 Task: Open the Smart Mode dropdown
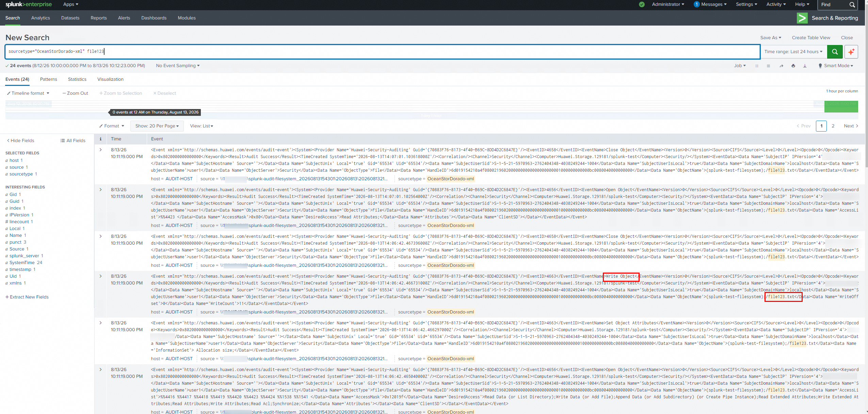click(x=836, y=66)
